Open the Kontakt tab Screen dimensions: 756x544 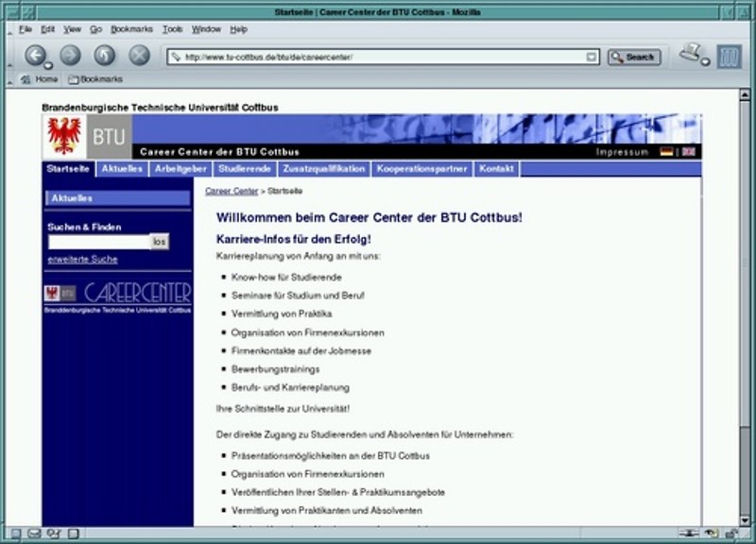[497, 169]
